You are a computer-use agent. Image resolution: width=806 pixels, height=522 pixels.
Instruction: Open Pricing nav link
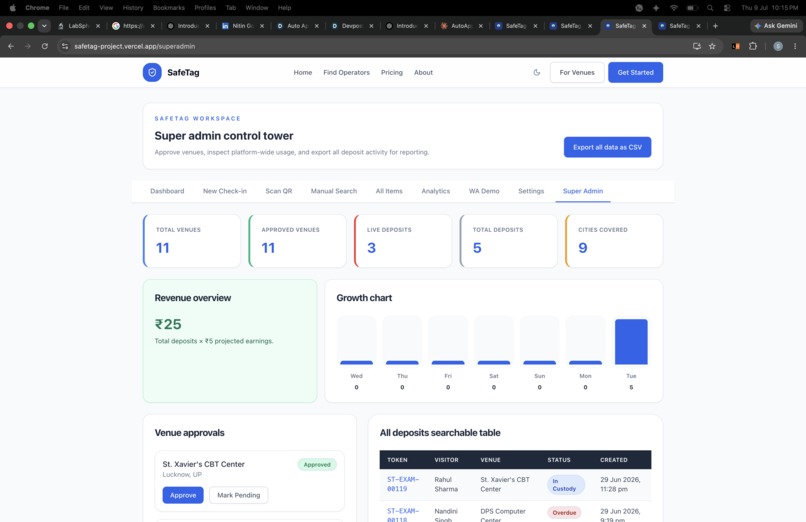click(x=392, y=72)
